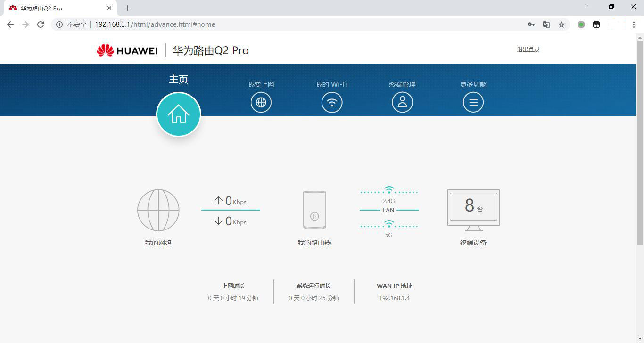
Task: Click the forward navigation arrow
Action: point(25,24)
